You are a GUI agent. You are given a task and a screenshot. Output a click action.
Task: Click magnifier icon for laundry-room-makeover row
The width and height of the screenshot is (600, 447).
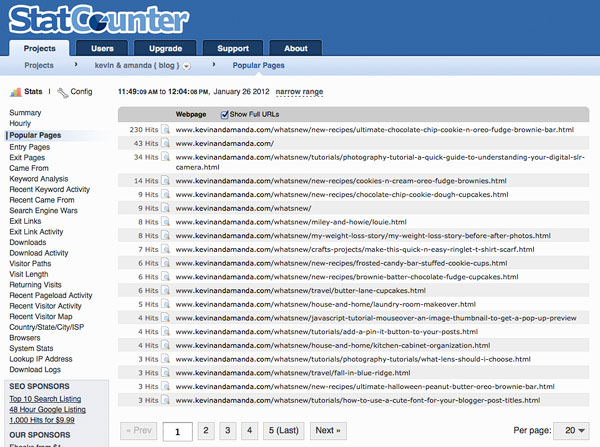point(165,304)
